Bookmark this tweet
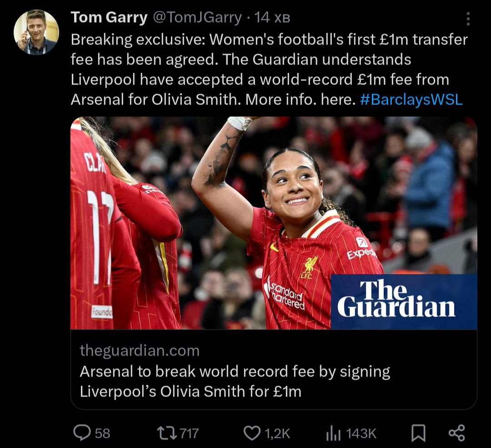 tap(418, 433)
